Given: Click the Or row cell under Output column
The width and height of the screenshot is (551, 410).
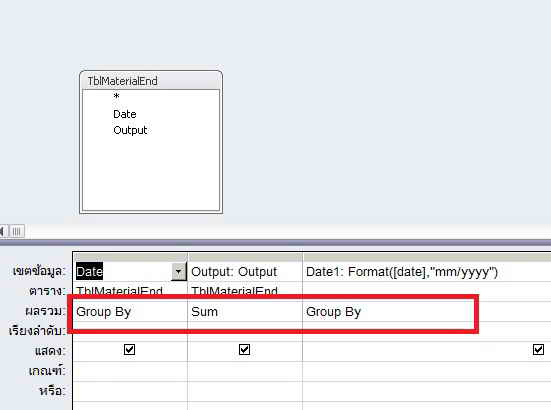Looking at the screenshot, I should point(245,391).
